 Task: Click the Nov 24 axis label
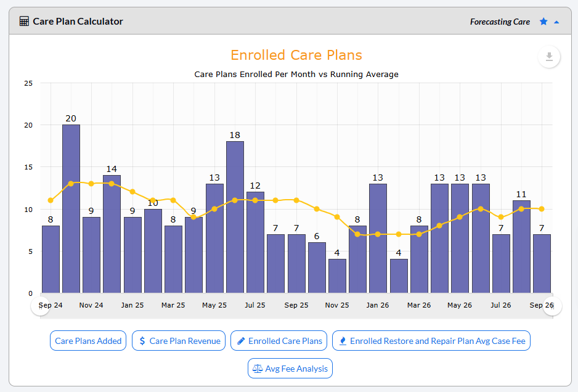click(91, 305)
